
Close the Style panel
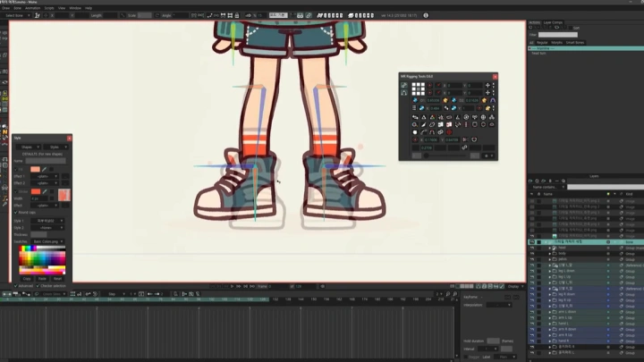(69, 138)
